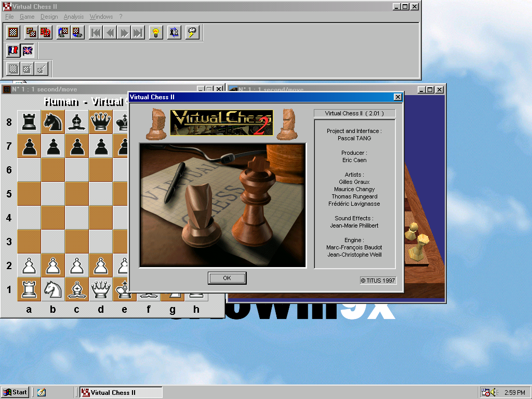Click the quick launch icon beside Start
The height and width of the screenshot is (399, 532).
click(x=42, y=393)
